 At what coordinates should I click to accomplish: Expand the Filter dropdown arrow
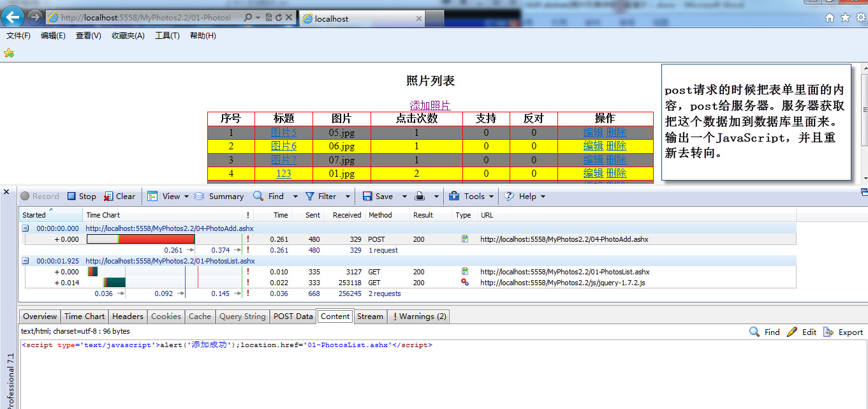348,197
